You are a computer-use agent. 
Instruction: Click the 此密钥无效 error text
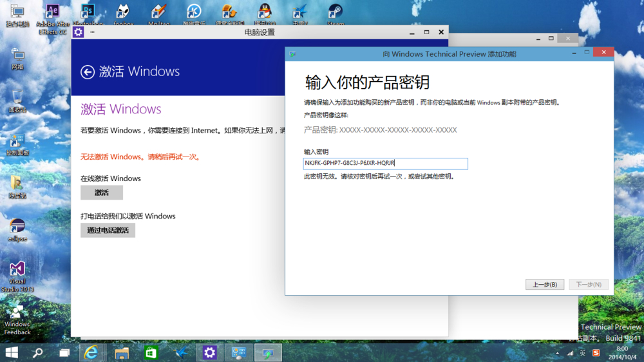(x=379, y=176)
